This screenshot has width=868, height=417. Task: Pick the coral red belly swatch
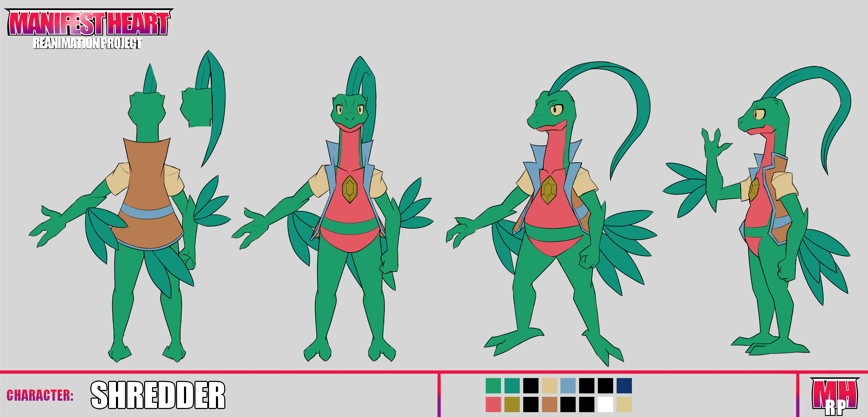pos(493,404)
